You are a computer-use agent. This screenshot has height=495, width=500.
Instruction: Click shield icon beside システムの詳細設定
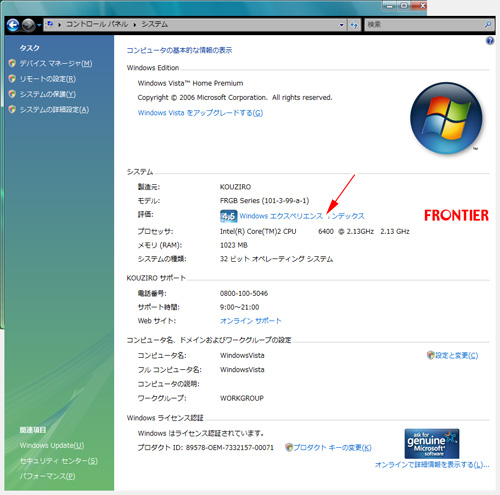tap(12, 109)
